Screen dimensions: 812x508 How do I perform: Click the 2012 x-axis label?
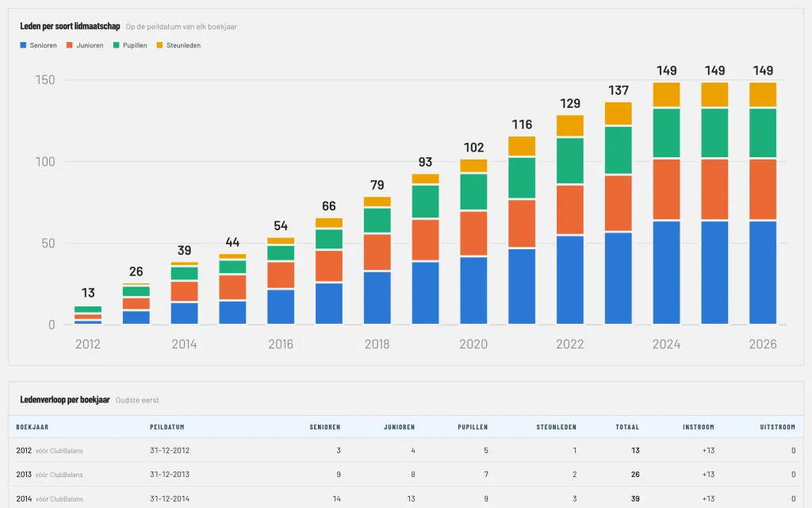[88, 344]
